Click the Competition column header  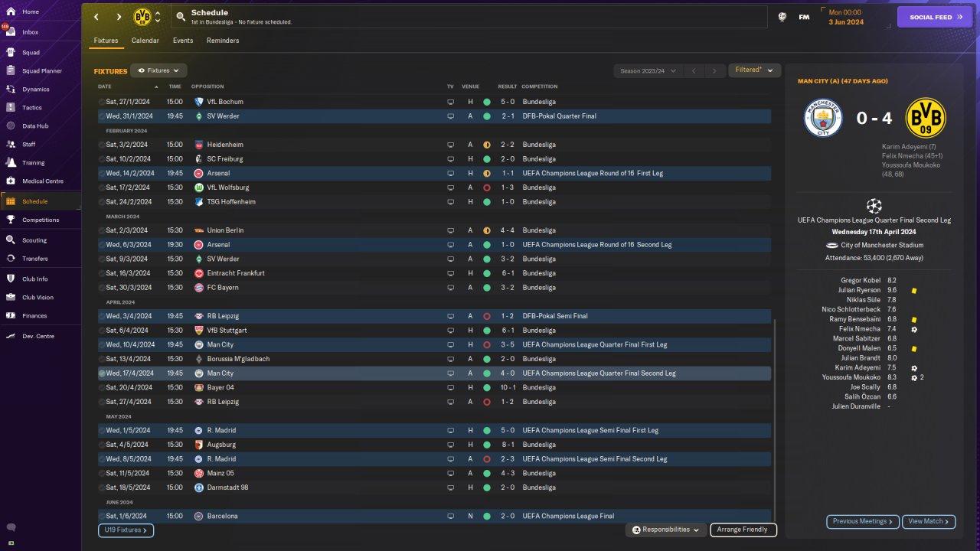(540, 86)
